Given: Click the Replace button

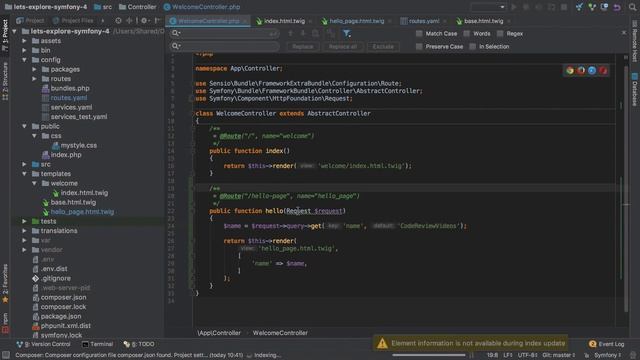Looking at the screenshot, I should [302, 47].
